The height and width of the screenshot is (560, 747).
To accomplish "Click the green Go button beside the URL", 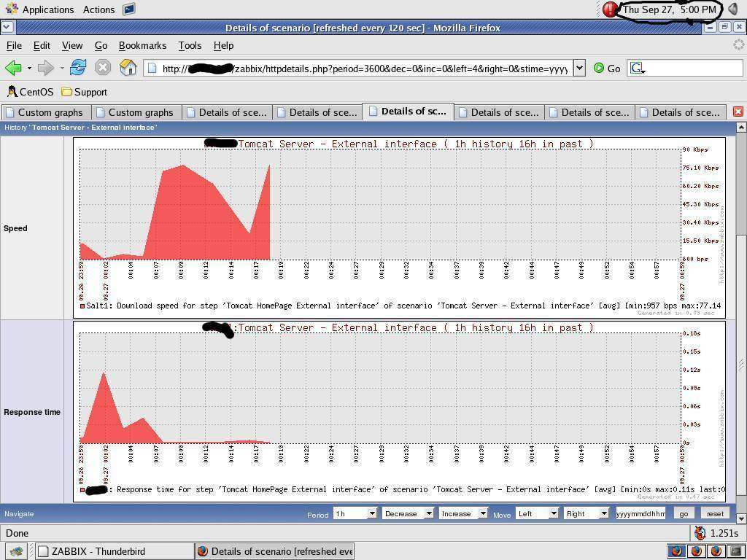I will pos(607,69).
